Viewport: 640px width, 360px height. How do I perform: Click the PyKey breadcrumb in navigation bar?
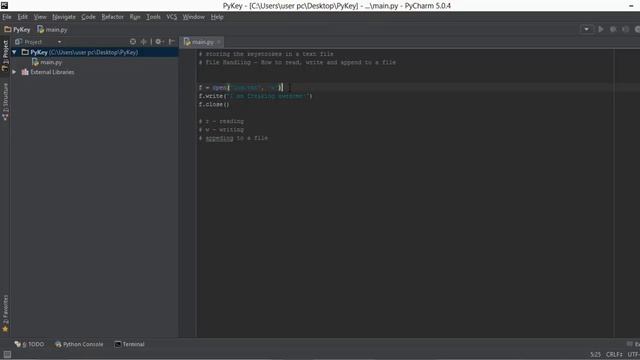(17, 29)
